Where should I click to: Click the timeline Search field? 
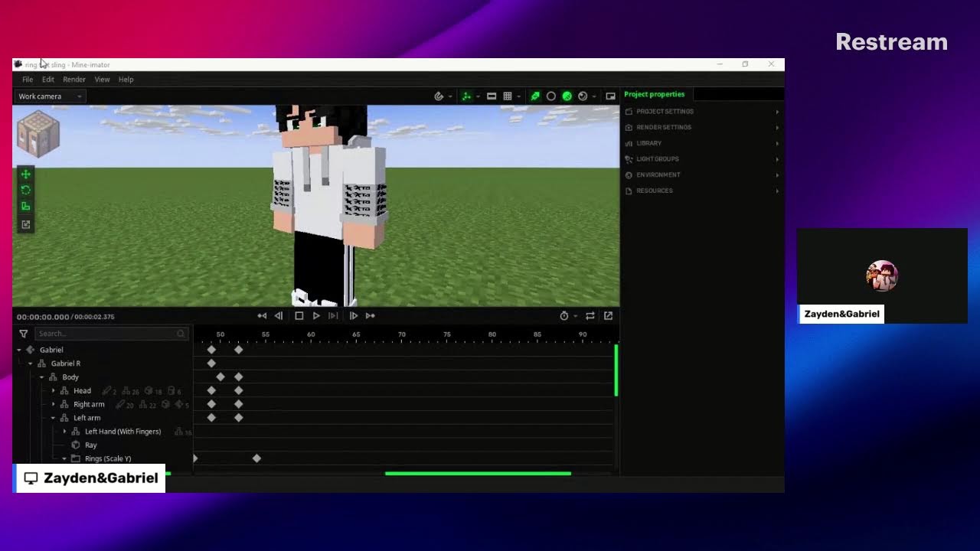[x=110, y=334]
